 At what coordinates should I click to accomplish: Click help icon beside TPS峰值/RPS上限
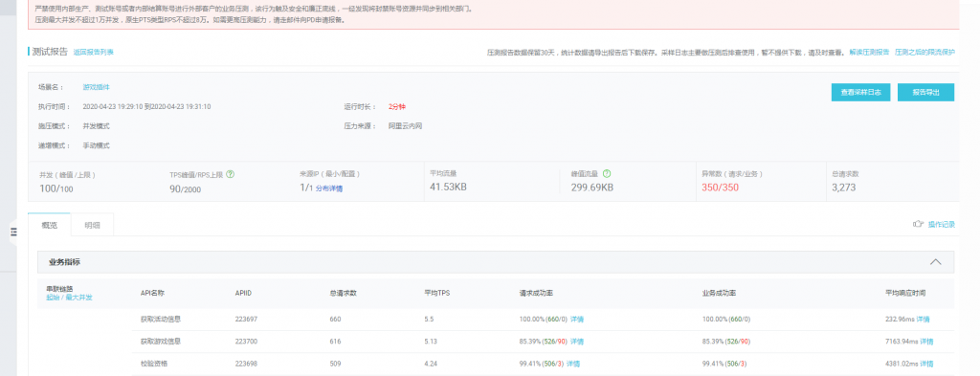231,174
